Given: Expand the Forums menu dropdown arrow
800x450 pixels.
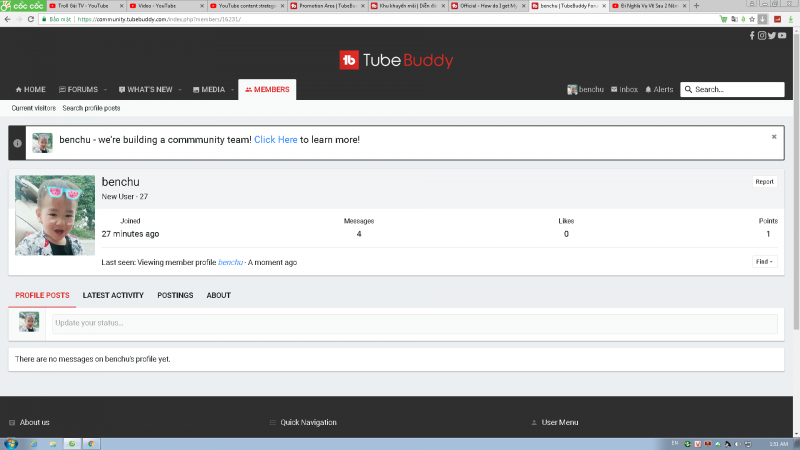Looking at the screenshot, I should tap(106, 90).
